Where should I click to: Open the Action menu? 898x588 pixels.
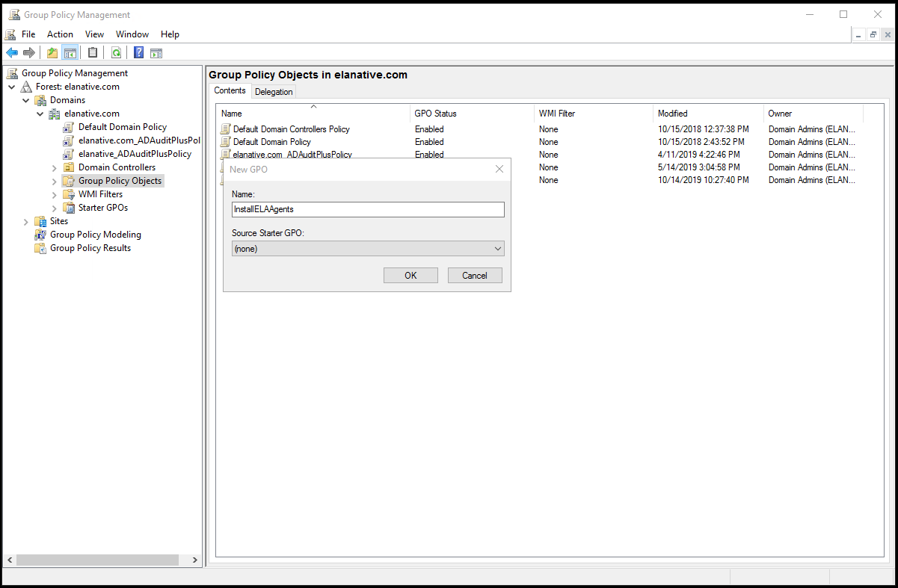[x=59, y=34]
